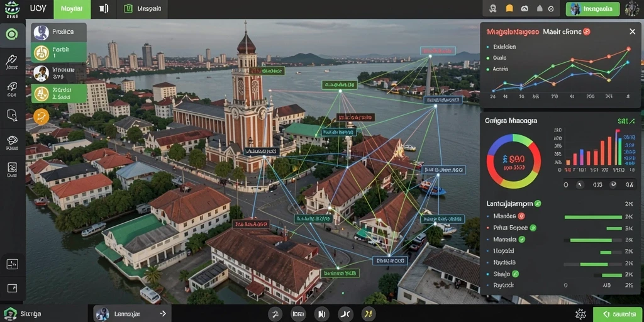
Task: Click the yellow bell icon in top bar
Action: point(509,9)
